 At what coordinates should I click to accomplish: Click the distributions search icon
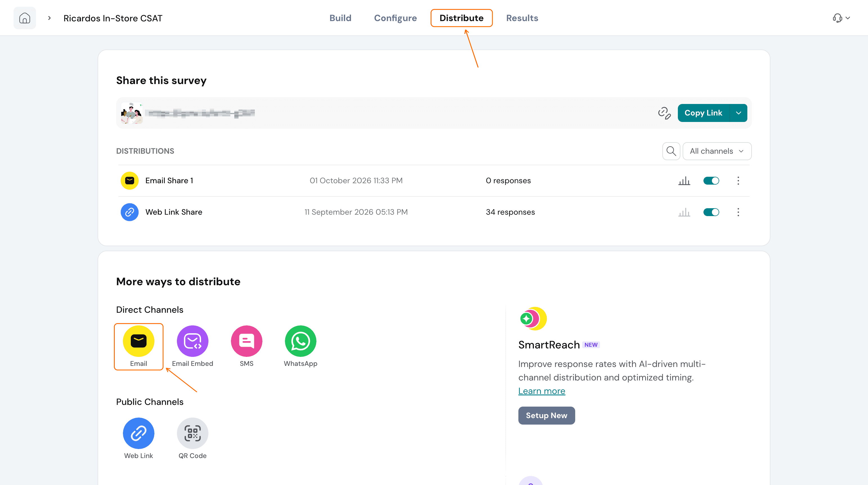[671, 151]
